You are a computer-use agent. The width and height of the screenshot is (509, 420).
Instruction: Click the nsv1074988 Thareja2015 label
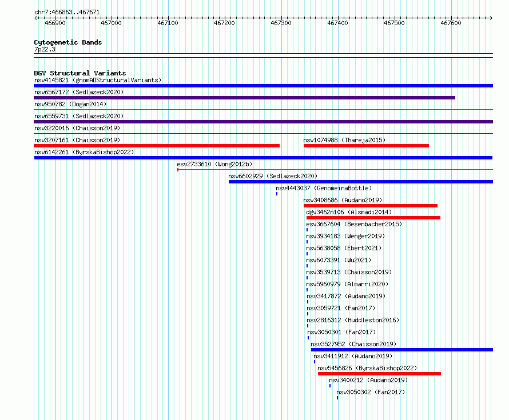coord(344,140)
